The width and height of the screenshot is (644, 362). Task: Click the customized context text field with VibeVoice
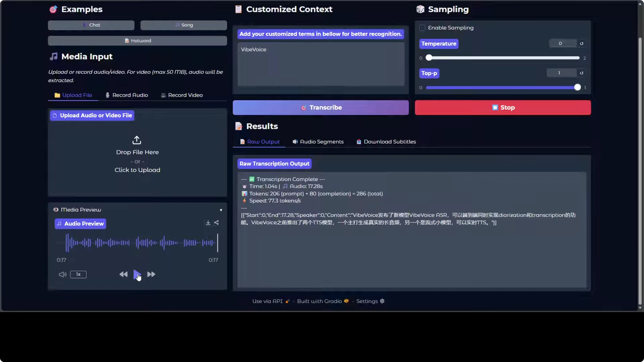click(x=321, y=64)
